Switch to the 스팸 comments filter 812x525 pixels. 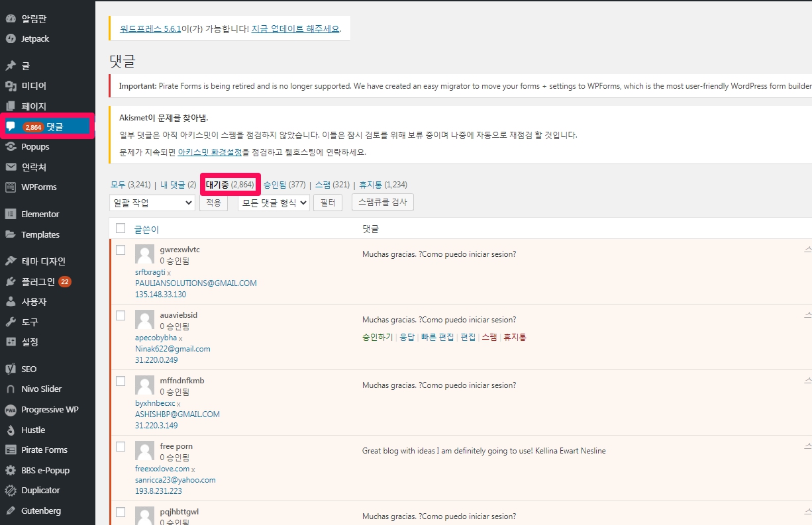pyautogui.click(x=323, y=185)
